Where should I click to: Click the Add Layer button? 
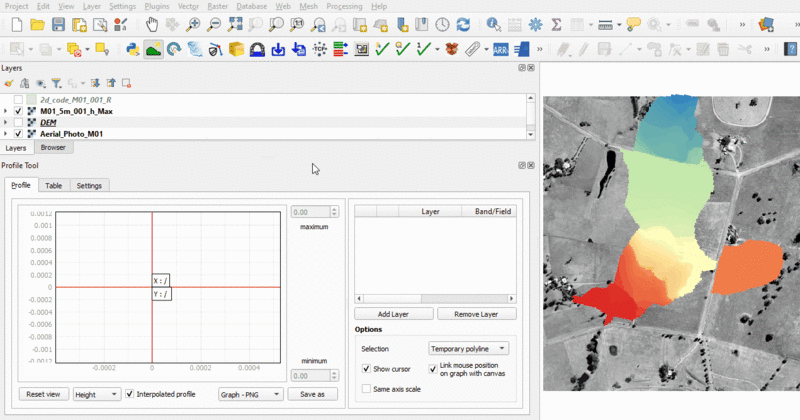pos(394,314)
